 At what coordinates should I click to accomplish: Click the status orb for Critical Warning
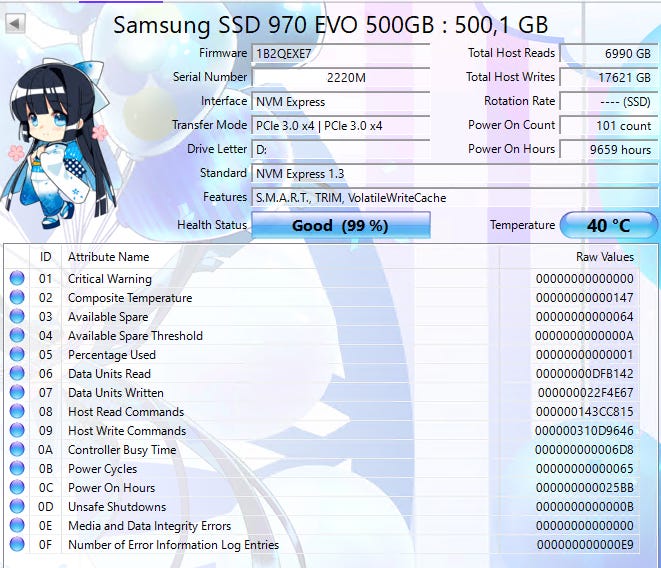click(x=17, y=278)
